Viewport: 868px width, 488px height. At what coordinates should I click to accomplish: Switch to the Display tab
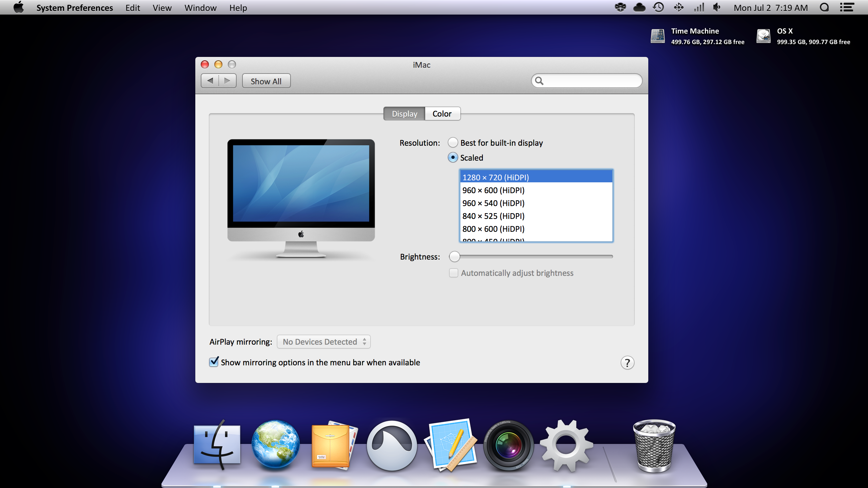(404, 114)
